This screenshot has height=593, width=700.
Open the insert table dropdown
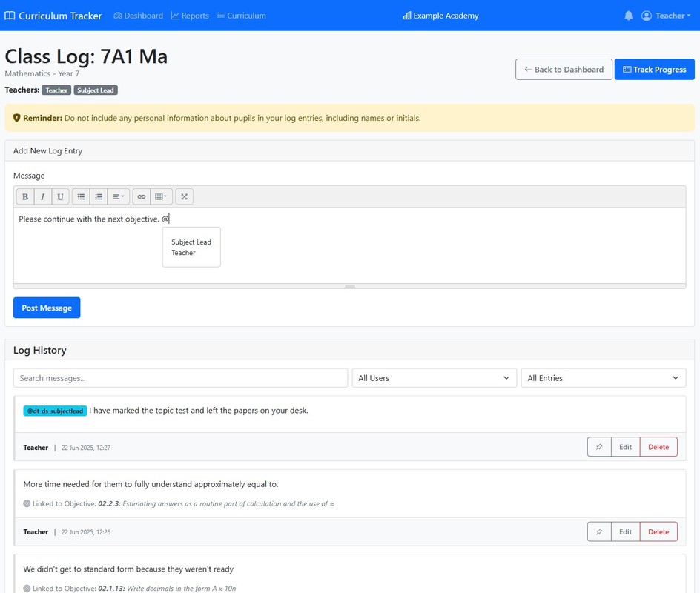pyautogui.click(x=161, y=196)
